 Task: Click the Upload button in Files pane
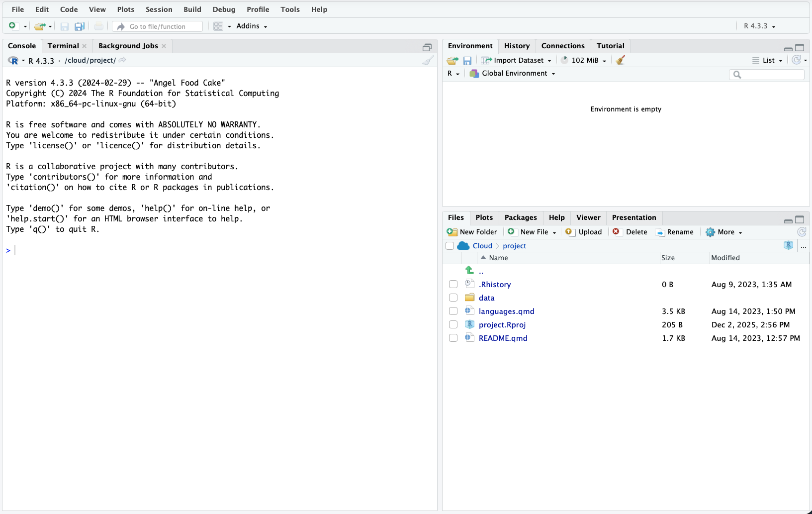pyautogui.click(x=584, y=232)
